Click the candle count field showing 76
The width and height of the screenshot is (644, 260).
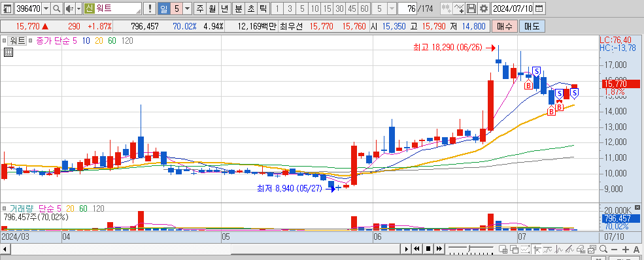(408, 8)
